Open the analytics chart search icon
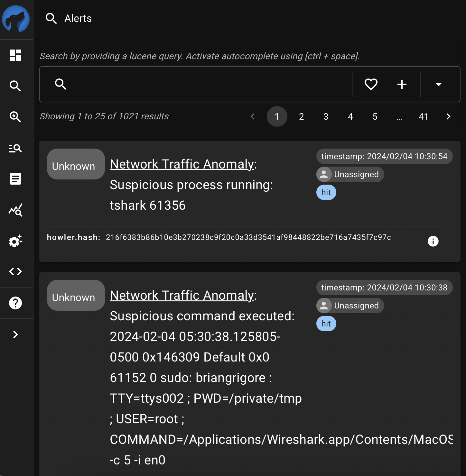The image size is (466, 476). pyautogui.click(x=15, y=210)
